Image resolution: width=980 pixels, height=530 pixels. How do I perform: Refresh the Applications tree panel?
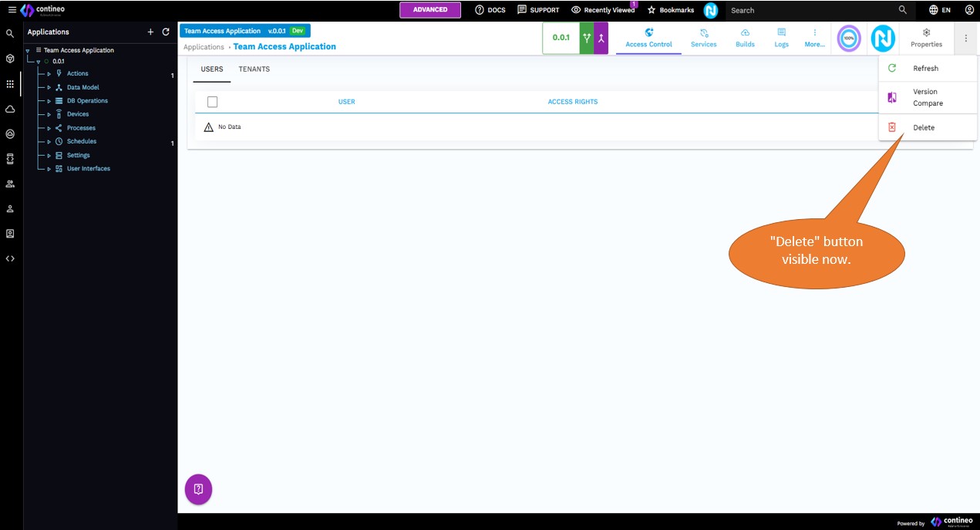tap(166, 32)
